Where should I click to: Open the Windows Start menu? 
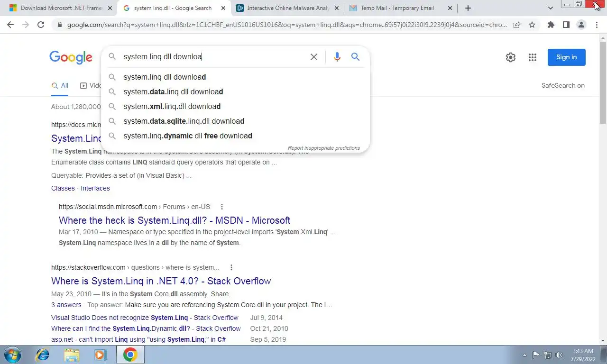(x=12, y=355)
